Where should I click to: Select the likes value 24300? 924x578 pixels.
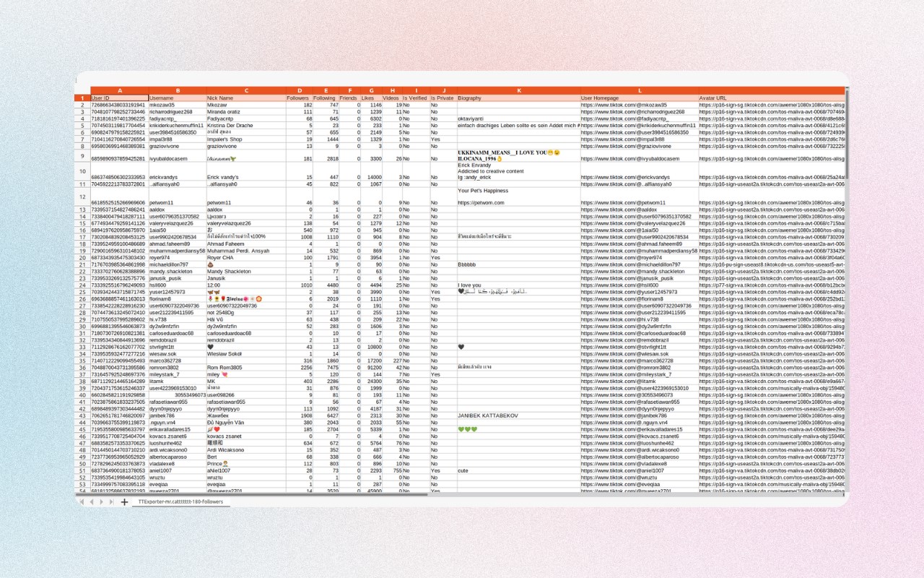371,381
